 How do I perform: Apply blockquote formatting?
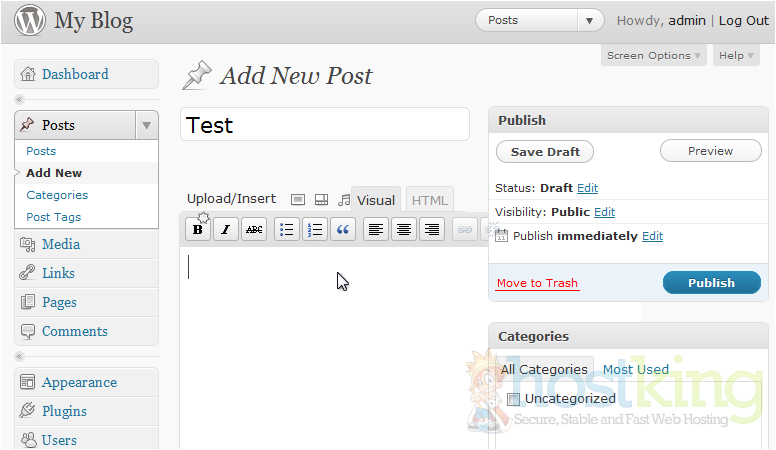point(343,230)
